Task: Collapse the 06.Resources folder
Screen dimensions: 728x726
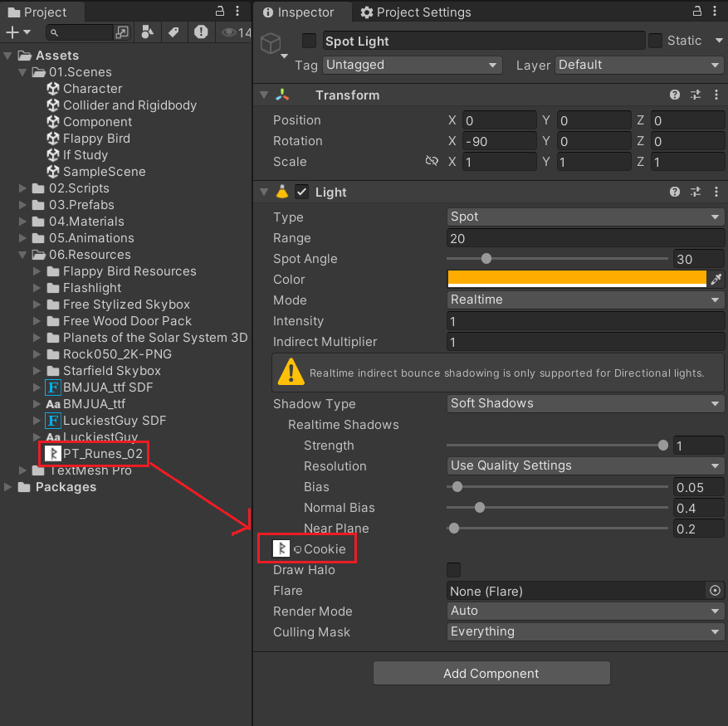Action: [22, 255]
